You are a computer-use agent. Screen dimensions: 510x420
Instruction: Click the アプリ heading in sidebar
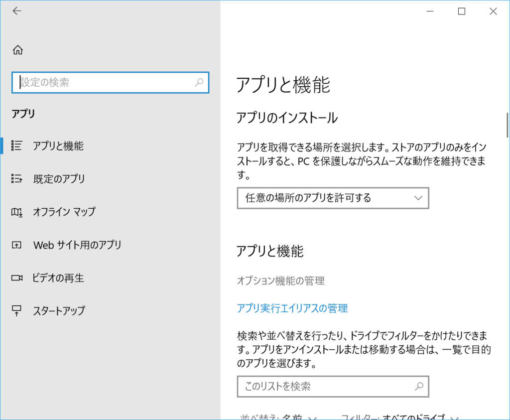pos(23,114)
